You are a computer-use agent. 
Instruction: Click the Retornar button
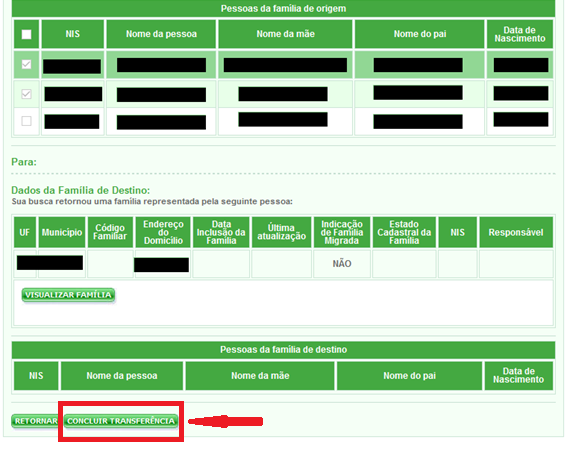pyautogui.click(x=35, y=421)
